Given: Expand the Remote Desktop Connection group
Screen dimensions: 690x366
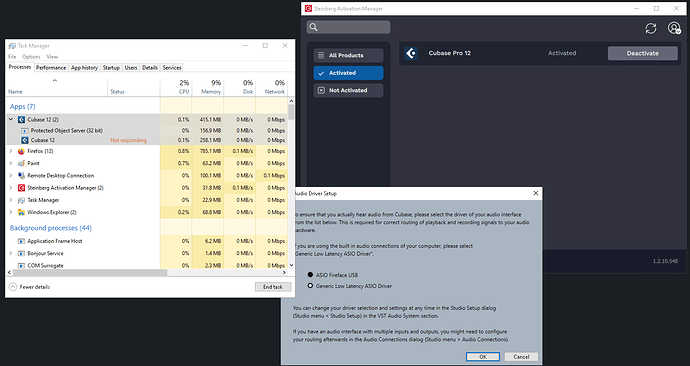Looking at the screenshot, I should (x=11, y=176).
